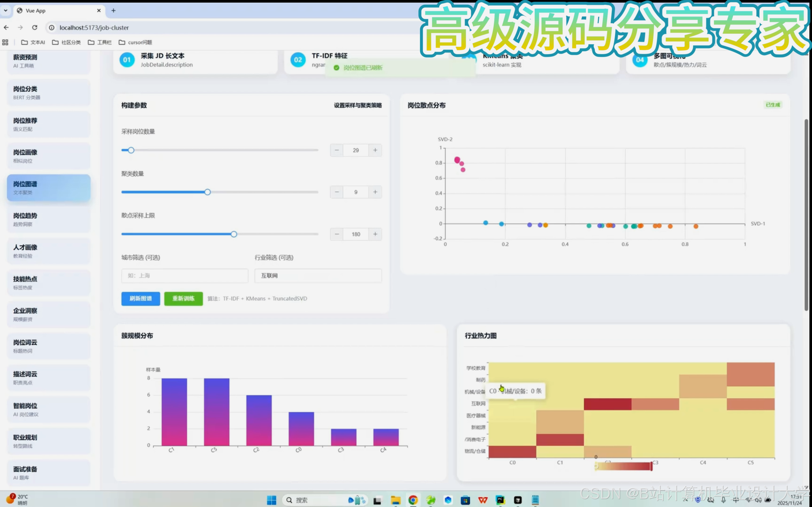Increase 采样岗位数量 with plus stepper

(375, 150)
